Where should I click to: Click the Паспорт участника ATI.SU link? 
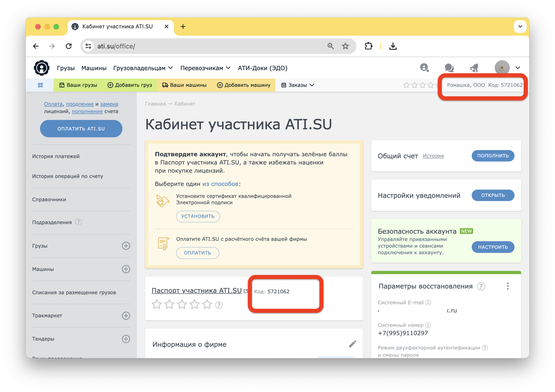point(197,291)
